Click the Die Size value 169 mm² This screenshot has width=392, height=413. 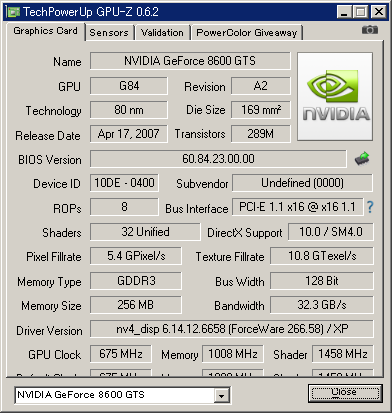pyautogui.click(x=260, y=110)
